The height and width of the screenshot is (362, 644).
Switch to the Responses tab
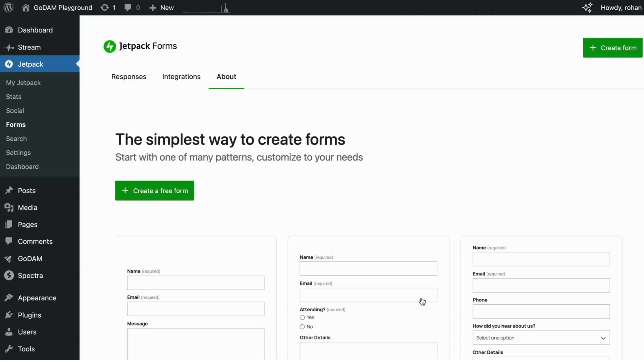click(129, 77)
